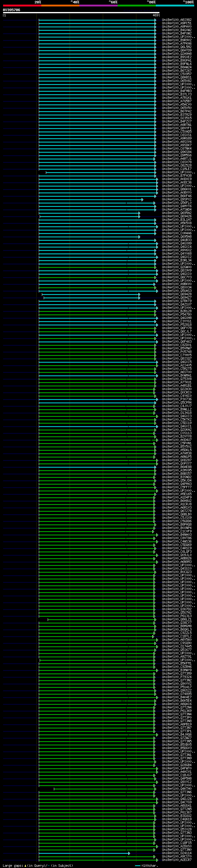This screenshot has height=868, width=197.
Task: Click the UniRef100_Q9SPX2 entry
Action: click(177, 200)
